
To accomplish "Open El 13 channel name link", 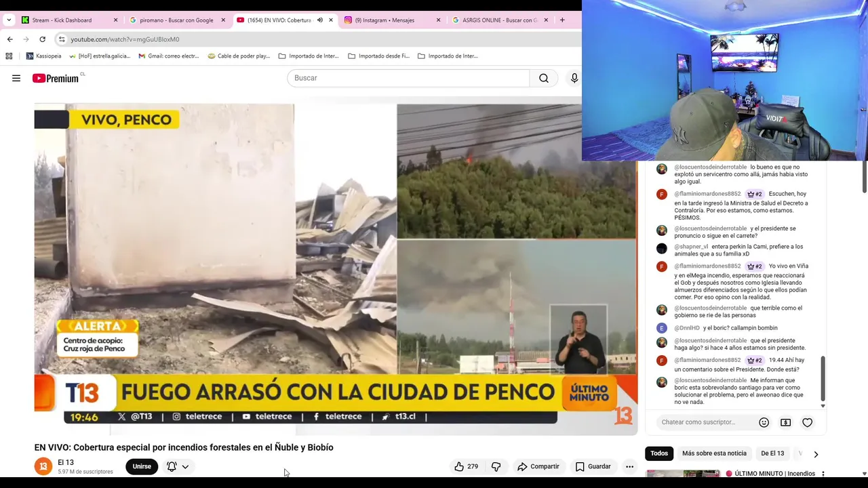I will [x=66, y=462].
